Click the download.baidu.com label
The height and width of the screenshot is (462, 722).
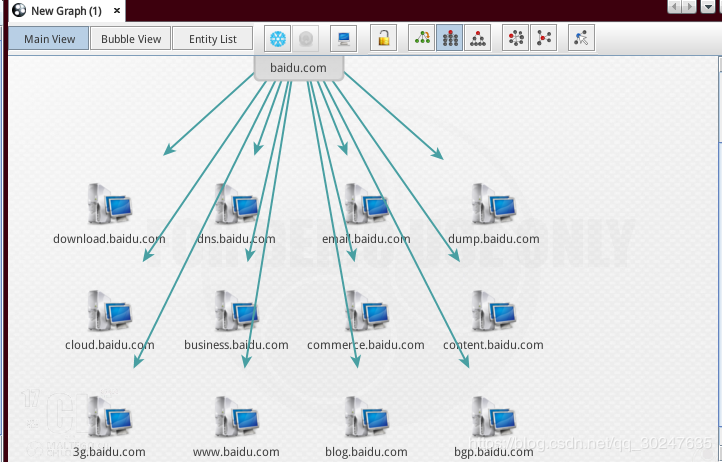coord(109,239)
